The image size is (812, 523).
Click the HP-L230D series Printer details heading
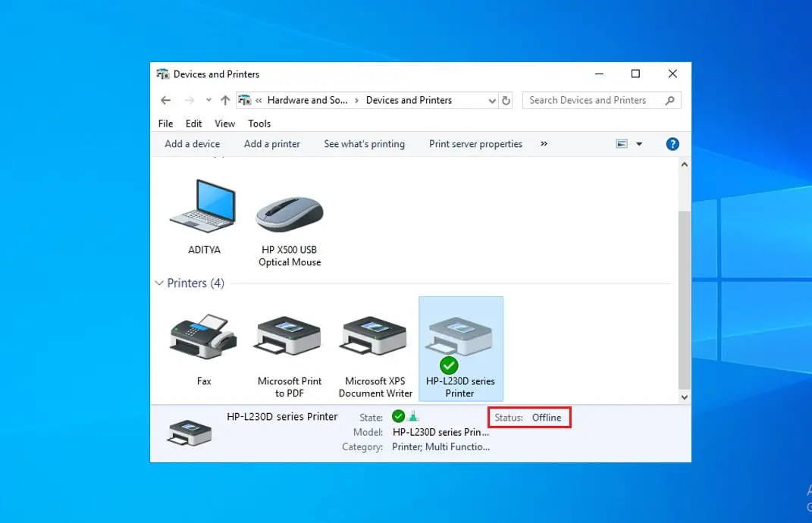[282, 417]
